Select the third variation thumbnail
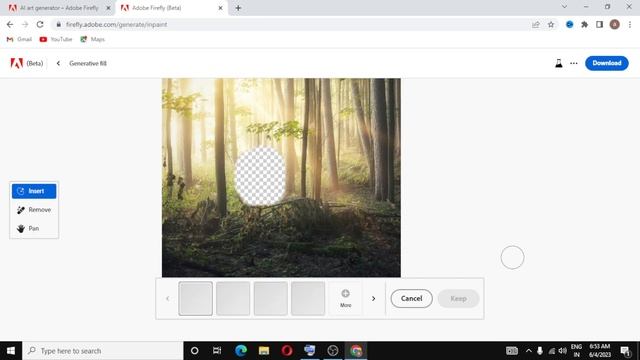This screenshot has width=640, height=360. (x=271, y=298)
